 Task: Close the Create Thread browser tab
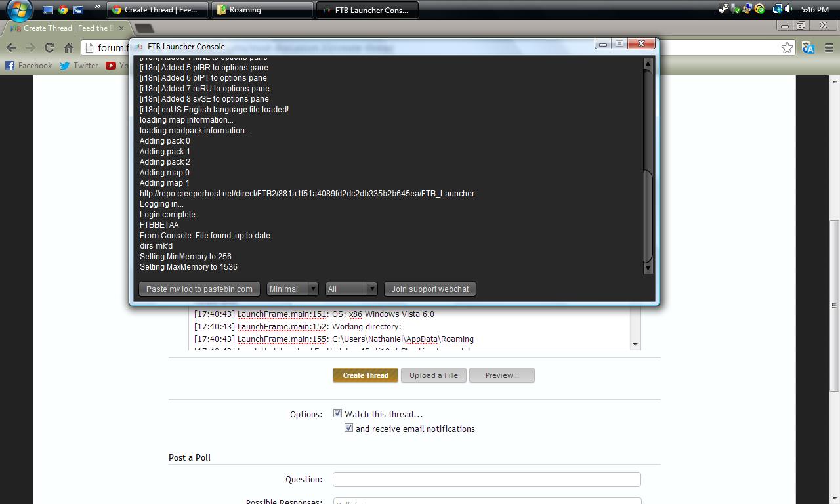(x=121, y=28)
